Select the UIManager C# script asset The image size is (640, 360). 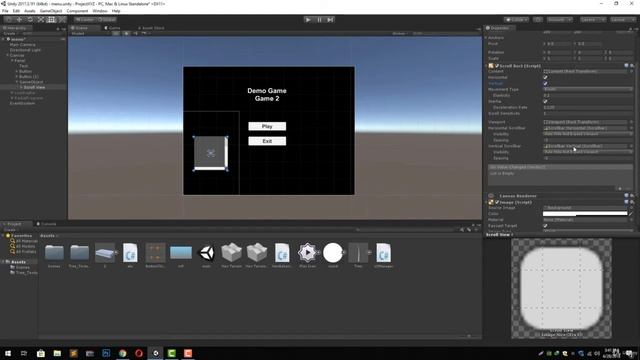click(383, 253)
